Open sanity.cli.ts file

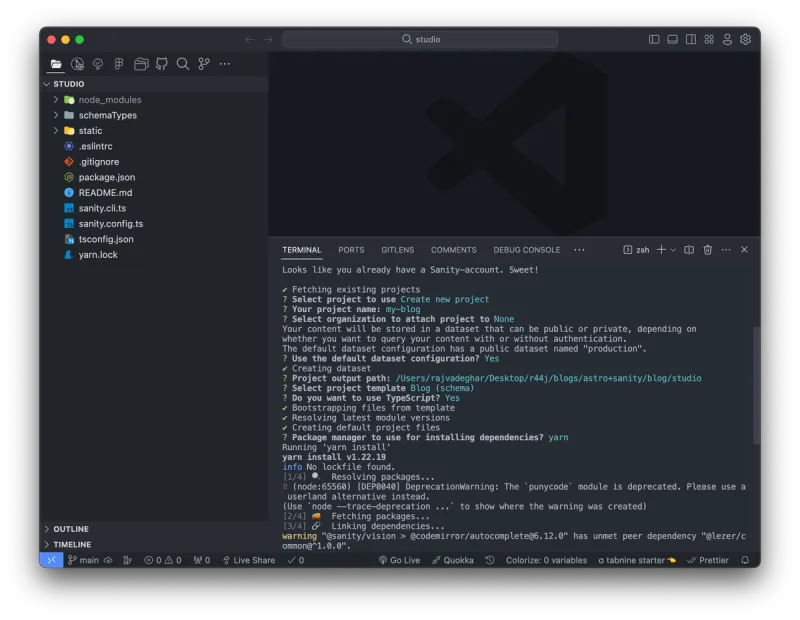[x=156, y=208]
